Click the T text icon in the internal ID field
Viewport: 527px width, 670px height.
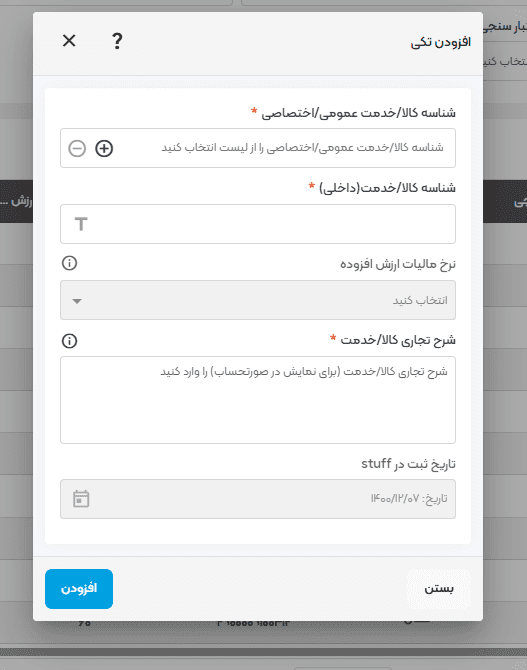[81, 224]
